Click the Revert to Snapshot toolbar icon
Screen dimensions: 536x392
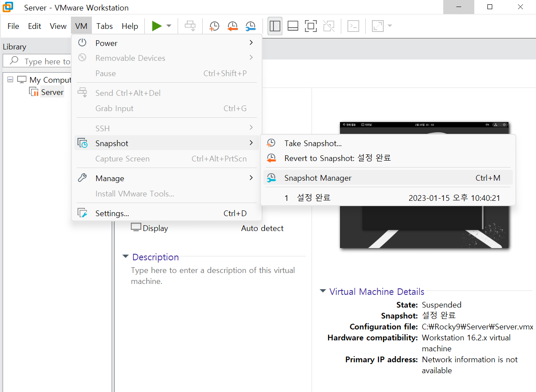(232, 26)
